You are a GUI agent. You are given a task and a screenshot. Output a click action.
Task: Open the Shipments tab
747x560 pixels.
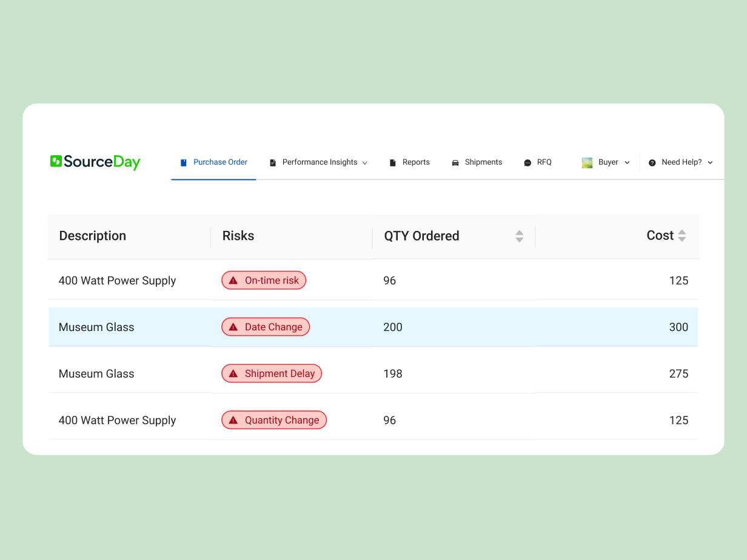483,162
